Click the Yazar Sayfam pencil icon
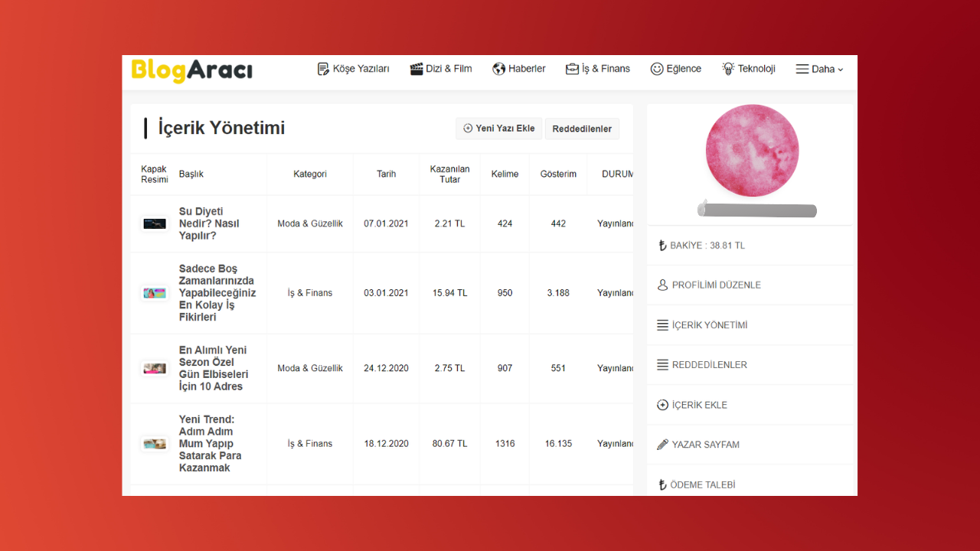980x551 pixels. [x=662, y=445]
